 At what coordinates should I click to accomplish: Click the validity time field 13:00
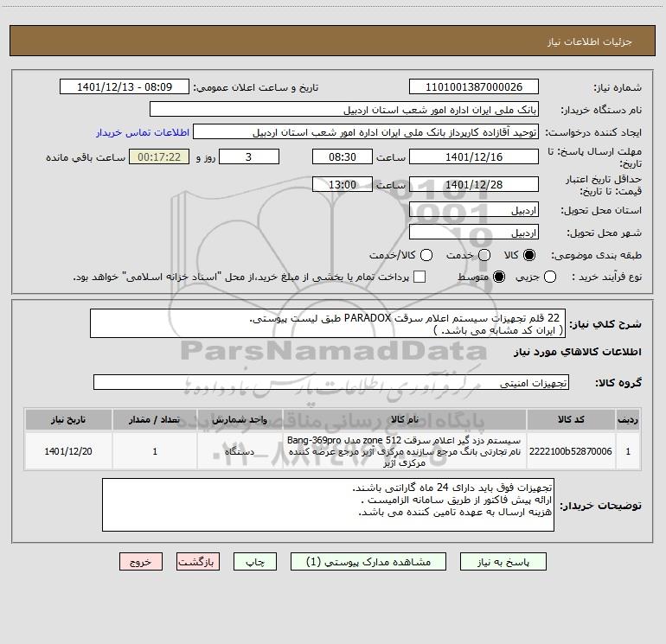click(x=343, y=184)
